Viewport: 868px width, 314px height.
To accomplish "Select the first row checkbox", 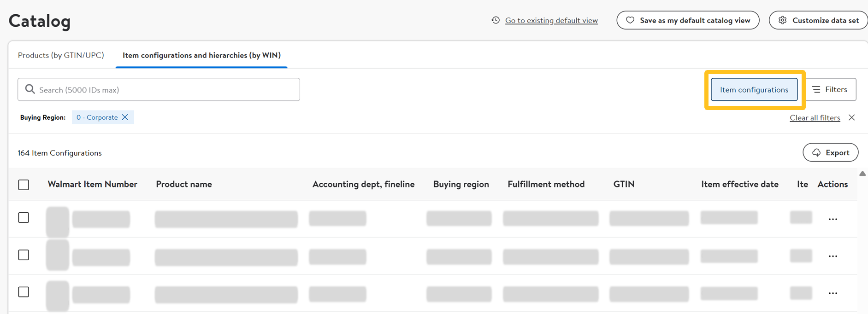I will click(x=24, y=218).
